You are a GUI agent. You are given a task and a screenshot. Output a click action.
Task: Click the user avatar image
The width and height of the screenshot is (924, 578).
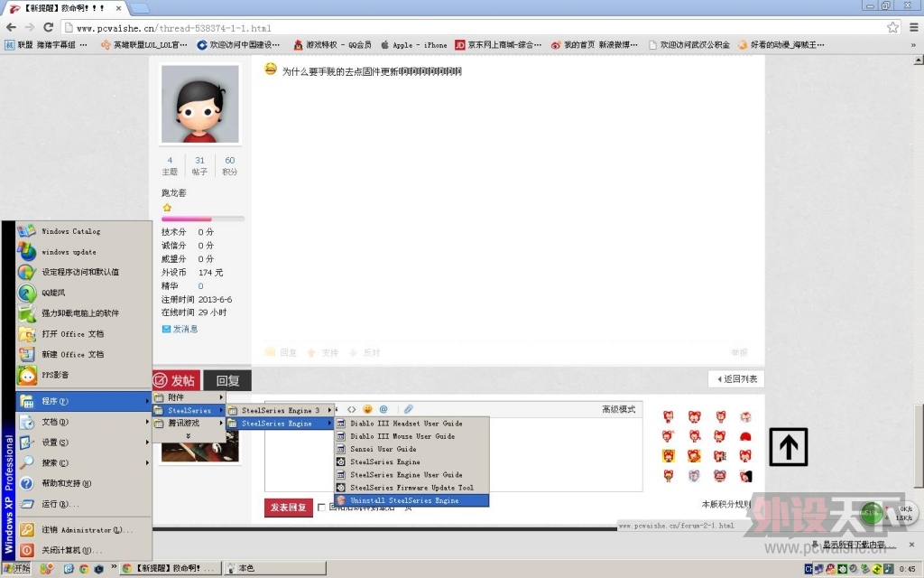200,104
